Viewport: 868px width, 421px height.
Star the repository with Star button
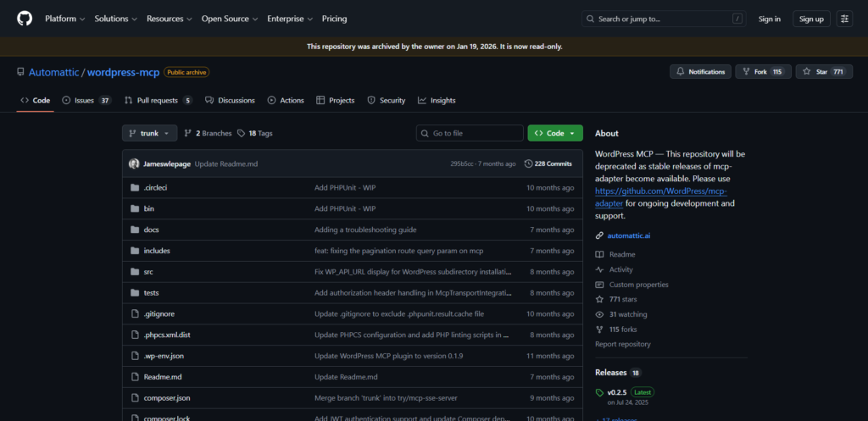824,72
